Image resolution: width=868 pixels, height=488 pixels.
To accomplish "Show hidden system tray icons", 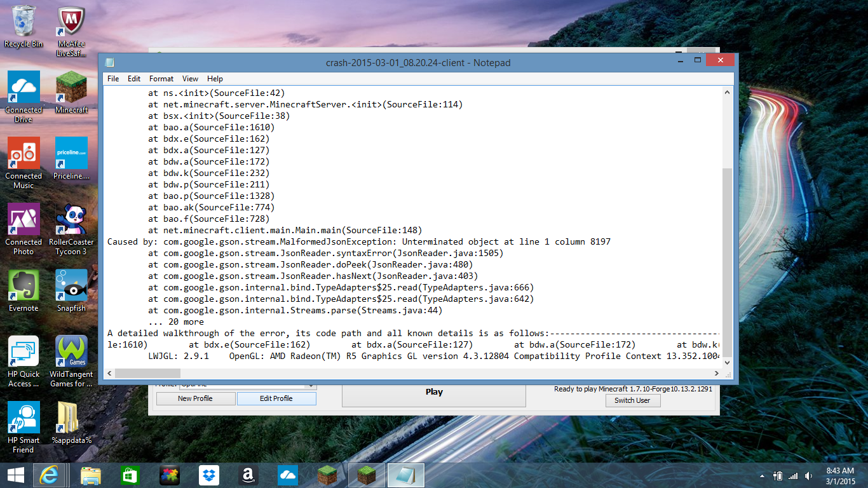I will [763, 476].
